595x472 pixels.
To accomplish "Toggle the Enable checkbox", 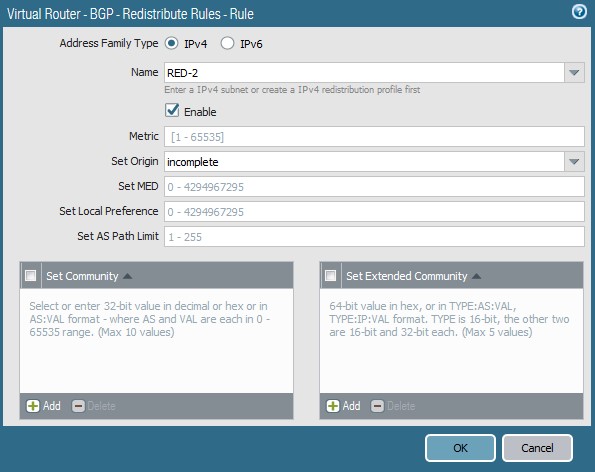I will pyautogui.click(x=172, y=110).
